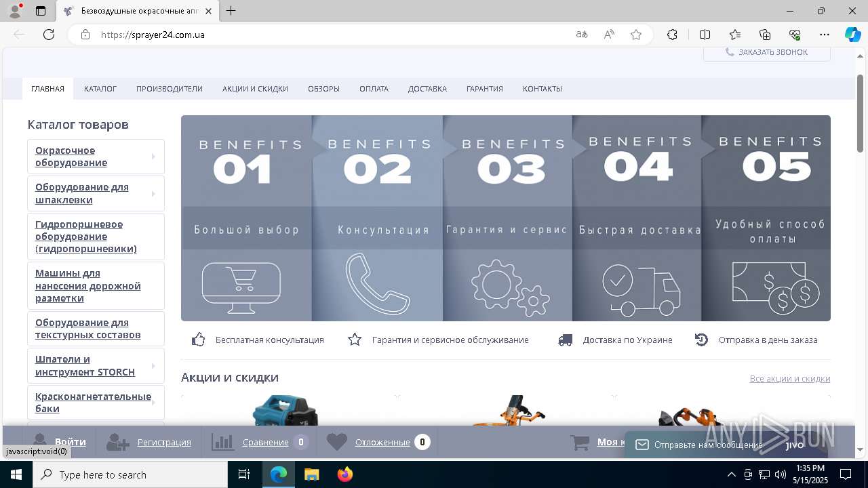Viewport: 868px width, 488px height.
Task: Expand Оборудование для шпаклевки submenu arrow
Action: (x=153, y=194)
